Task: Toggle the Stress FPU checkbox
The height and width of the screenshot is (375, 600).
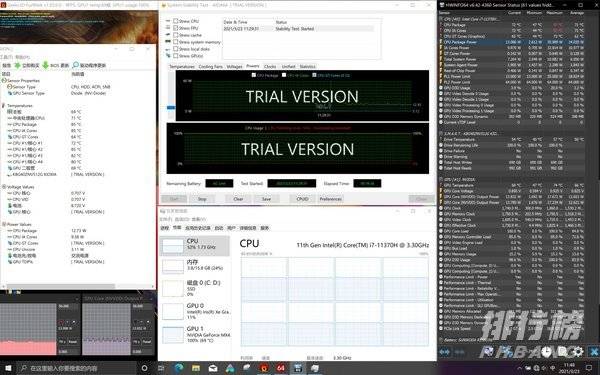Action: point(176,28)
